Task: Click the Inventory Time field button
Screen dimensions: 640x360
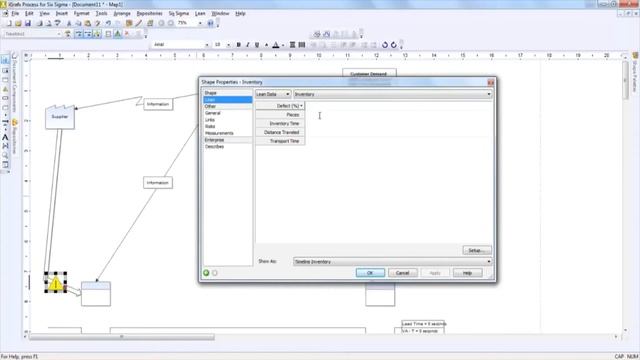Action: pyautogui.click(x=280, y=123)
